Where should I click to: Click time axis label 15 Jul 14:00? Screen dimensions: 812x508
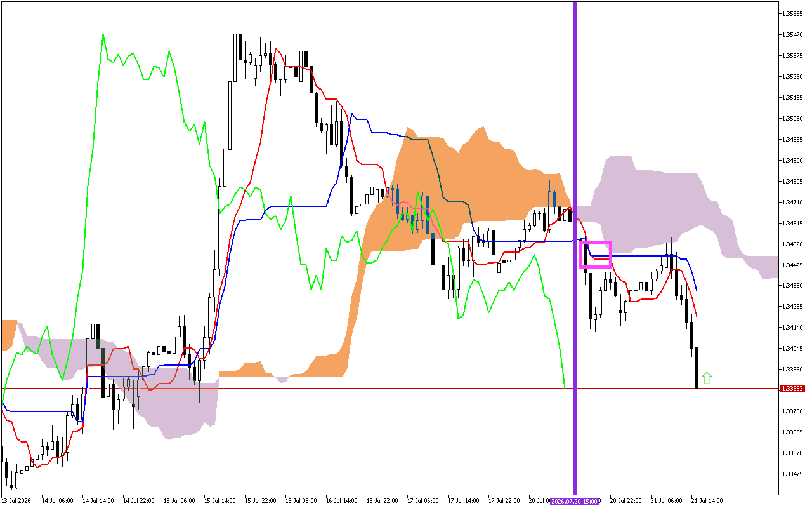coord(219,501)
